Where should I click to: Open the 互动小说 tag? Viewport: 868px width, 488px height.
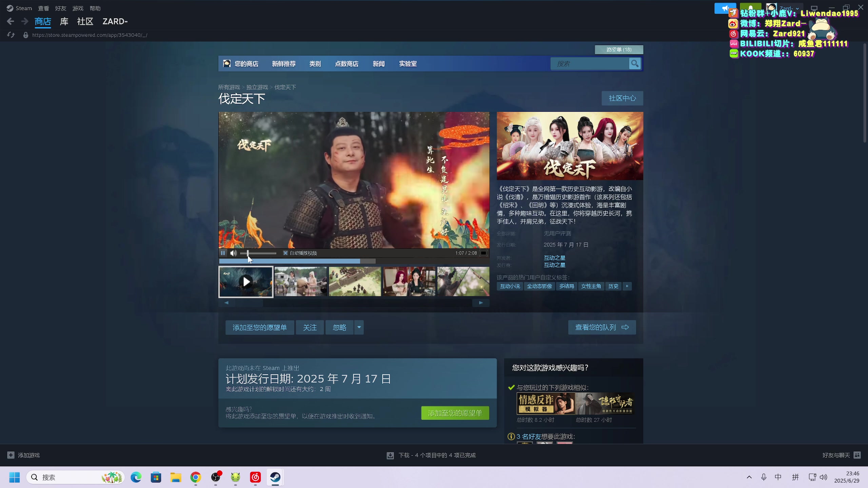[510, 286]
